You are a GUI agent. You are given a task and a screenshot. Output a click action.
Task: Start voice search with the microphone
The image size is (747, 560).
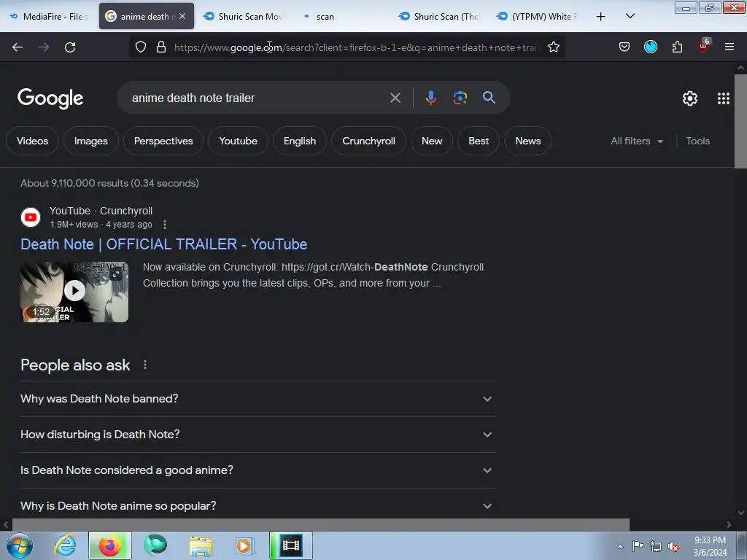point(430,98)
